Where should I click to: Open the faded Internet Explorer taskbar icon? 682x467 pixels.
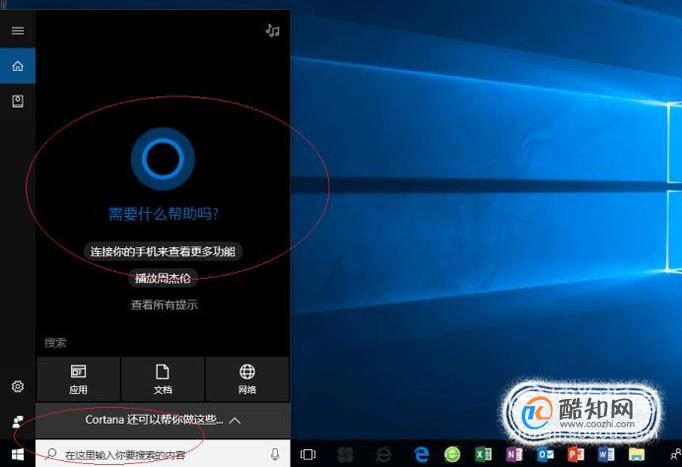click(x=383, y=454)
